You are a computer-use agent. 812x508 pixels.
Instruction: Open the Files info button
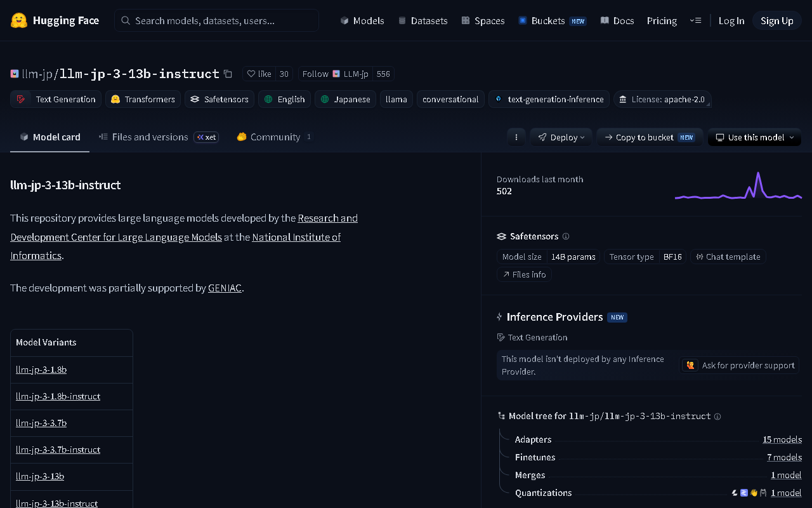tap(524, 274)
